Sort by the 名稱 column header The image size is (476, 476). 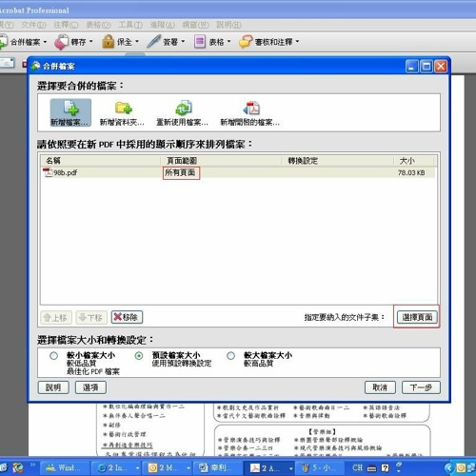click(x=100, y=161)
